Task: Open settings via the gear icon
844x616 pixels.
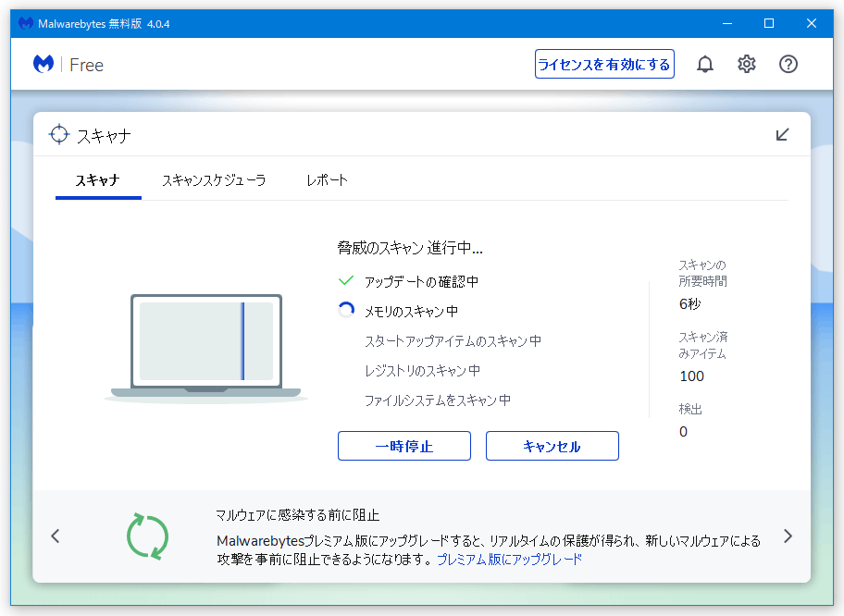Action: tap(746, 64)
